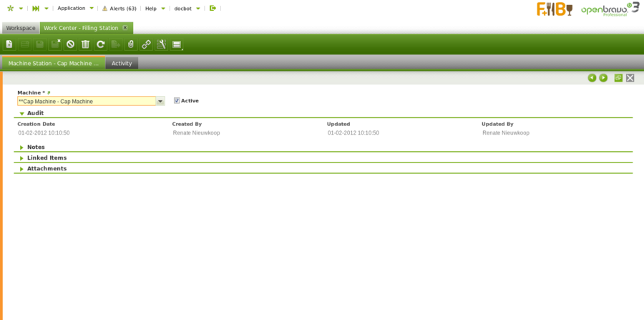Go to the next record arrow
The width and height of the screenshot is (644, 320).
[x=603, y=77]
